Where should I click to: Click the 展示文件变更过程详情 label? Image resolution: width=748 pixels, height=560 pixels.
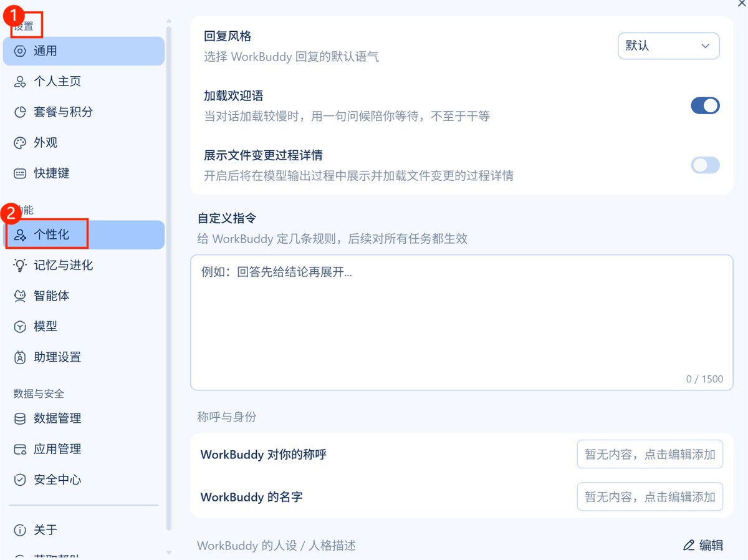(x=263, y=155)
